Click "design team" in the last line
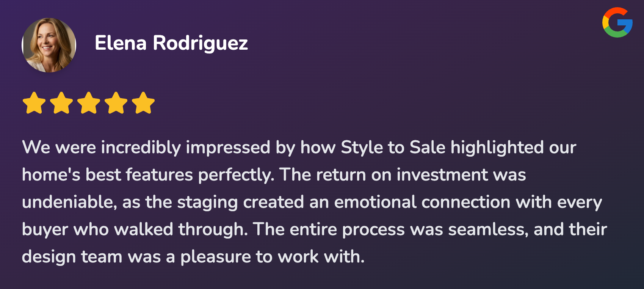 72,257
